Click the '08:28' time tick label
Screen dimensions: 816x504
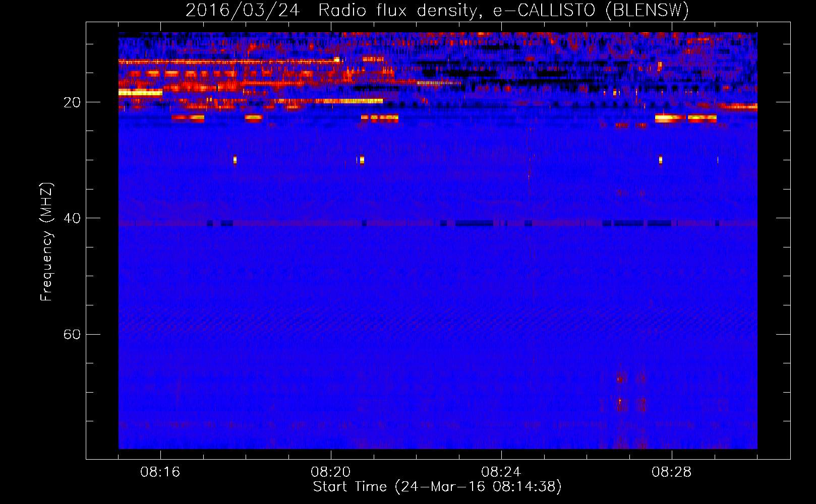pos(672,472)
